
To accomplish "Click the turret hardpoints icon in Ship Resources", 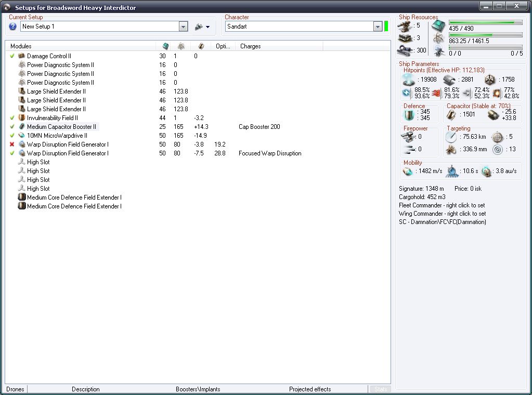I will tap(405, 26).
